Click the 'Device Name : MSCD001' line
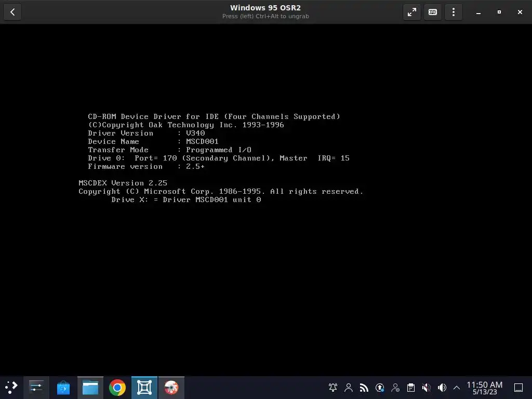This screenshot has width=532, height=399. 153,141
